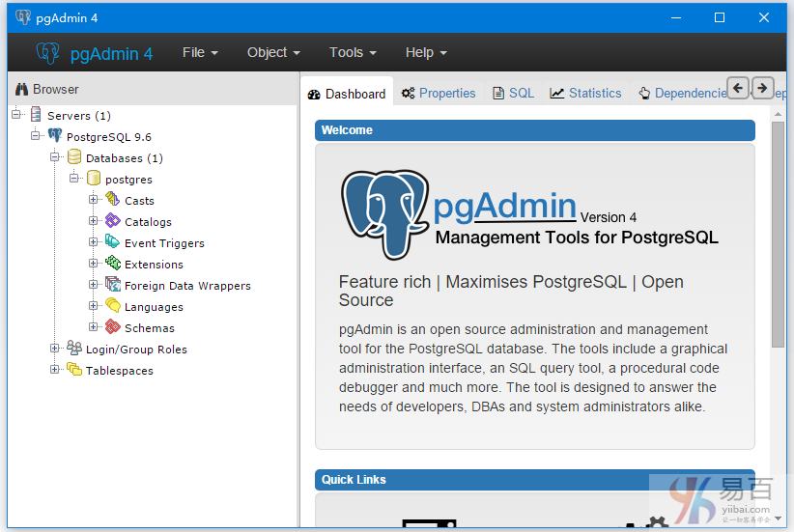The height and width of the screenshot is (532, 794).
Task: Switch to the Properties tab
Action: pyautogui.click(x=439, y=94)
